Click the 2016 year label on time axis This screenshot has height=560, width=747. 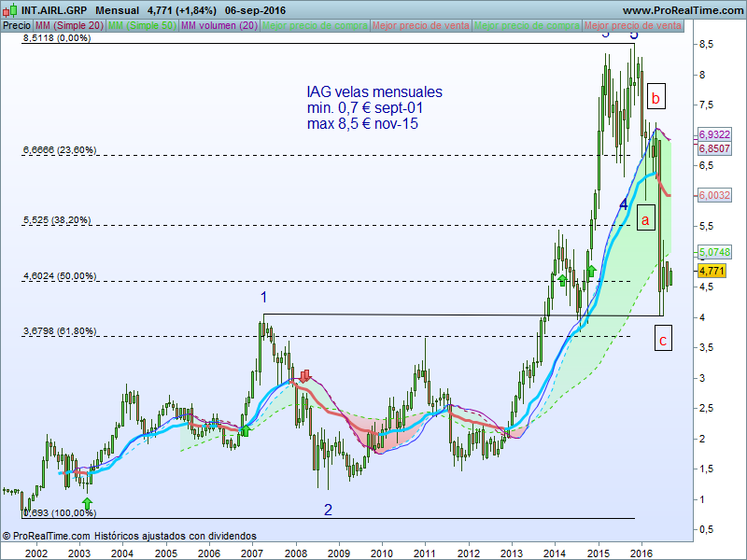641,553
